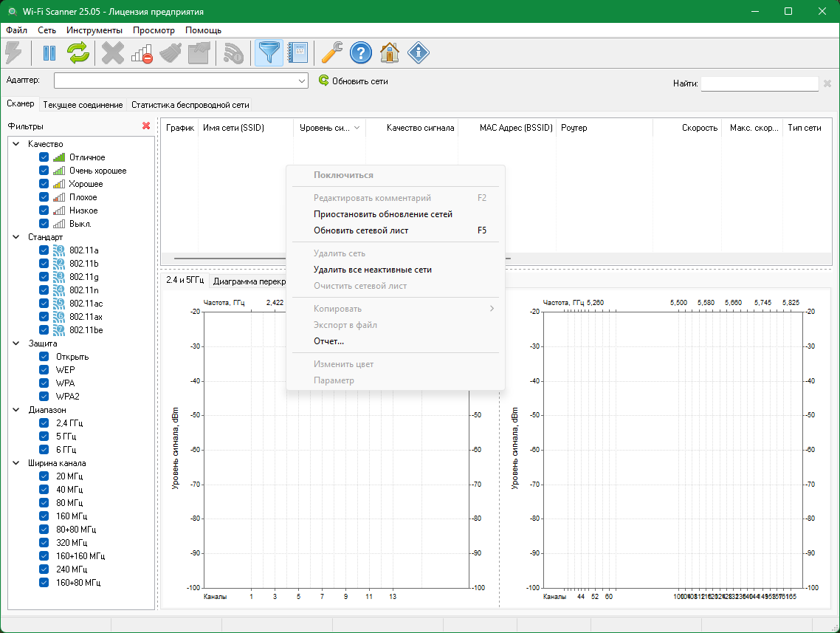Disable the 802.11be standard filter
This screenshot has height=633, width=840.
click(44, 330)
